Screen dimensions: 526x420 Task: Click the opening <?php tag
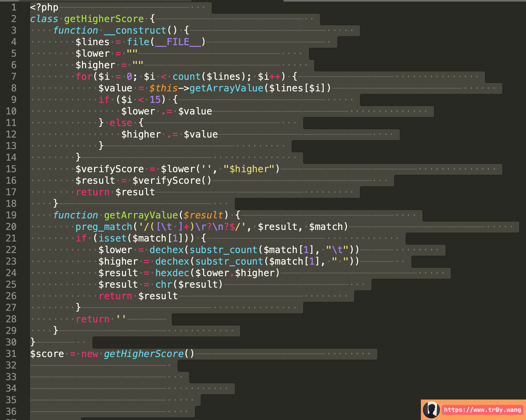[44, 7]
